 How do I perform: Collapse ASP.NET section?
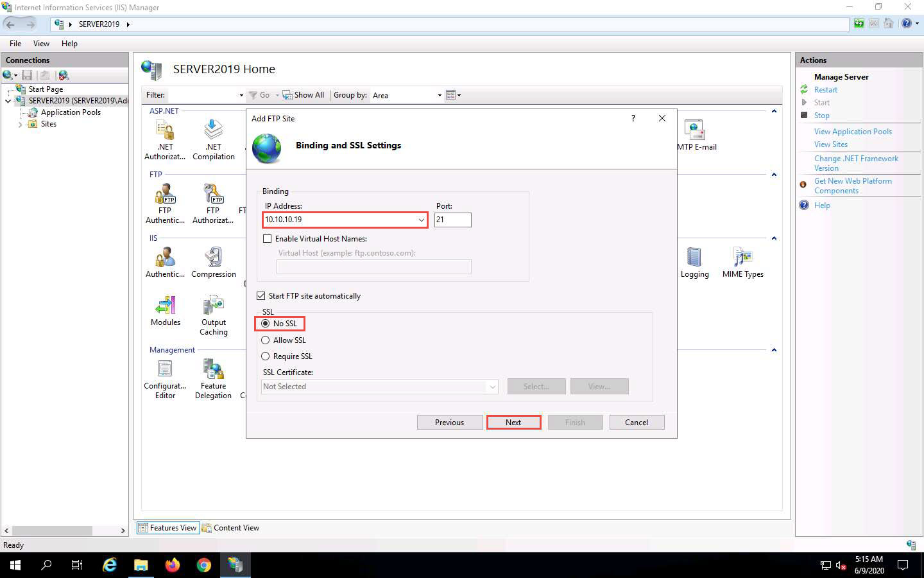click(774, 111)
